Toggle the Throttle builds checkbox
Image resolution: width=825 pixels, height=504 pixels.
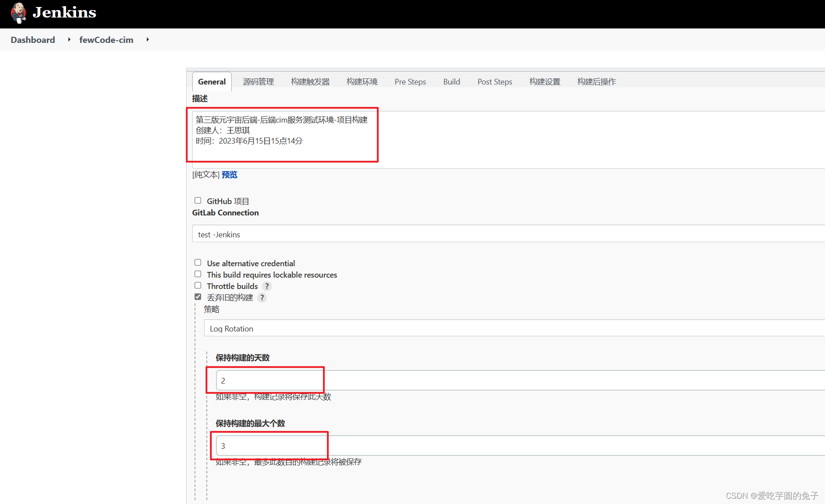(x=198, y=285)
